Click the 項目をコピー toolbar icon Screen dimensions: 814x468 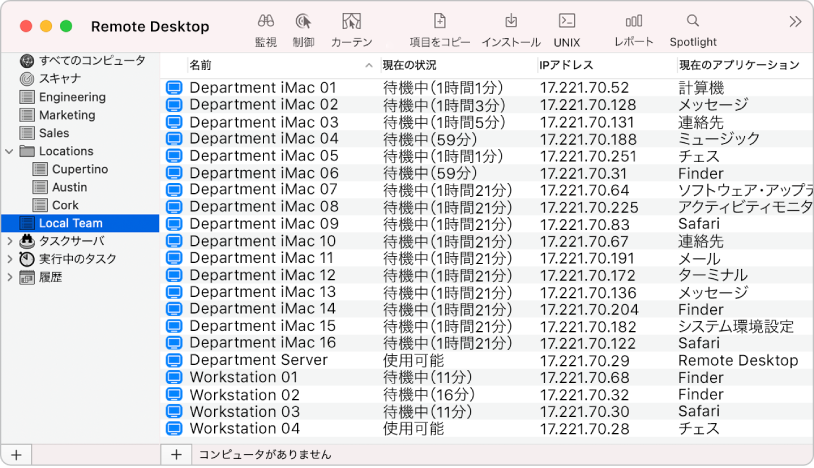pyautogui.click(x=440, y=21)
